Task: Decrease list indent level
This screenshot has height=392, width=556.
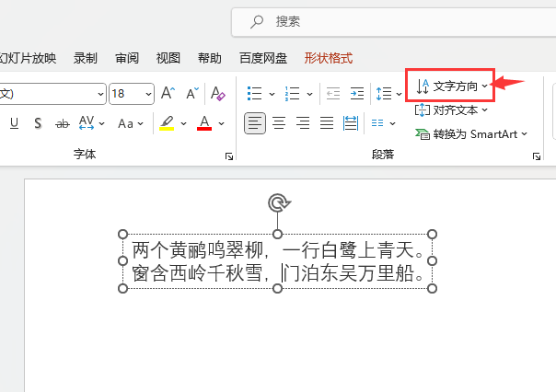Action: point(333,94)
